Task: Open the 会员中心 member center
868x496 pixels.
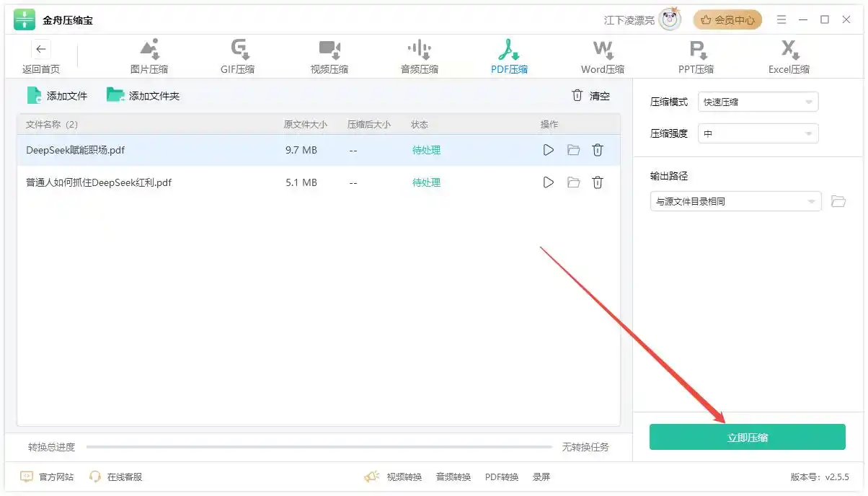Action: 727,20
